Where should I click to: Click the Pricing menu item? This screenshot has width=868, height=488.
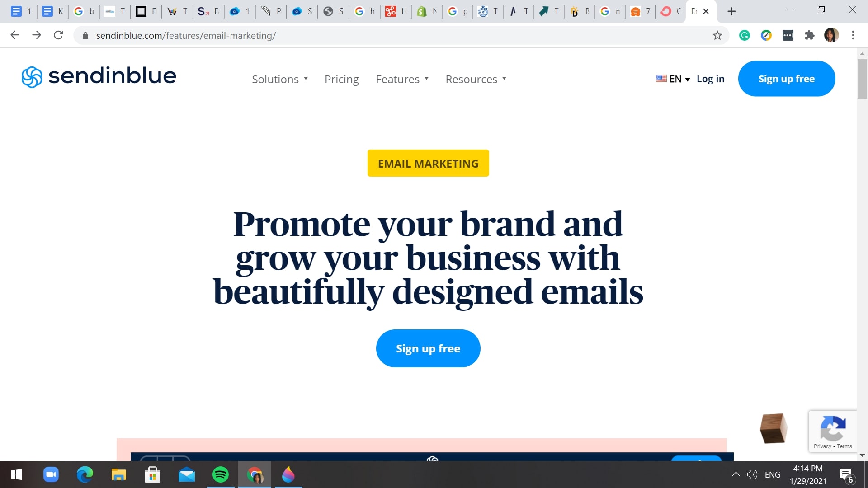341,78
